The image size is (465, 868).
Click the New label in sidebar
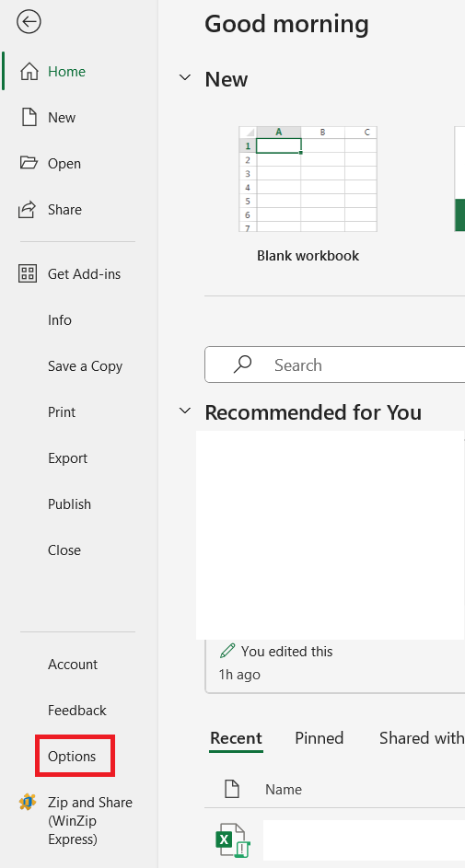click(x=62, y=117)
